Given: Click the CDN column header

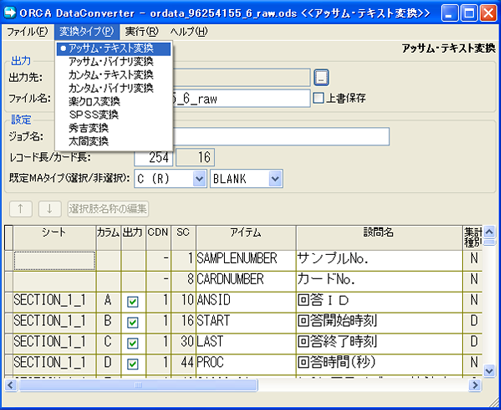Looking at the screenshot, I should pos(158,238).
